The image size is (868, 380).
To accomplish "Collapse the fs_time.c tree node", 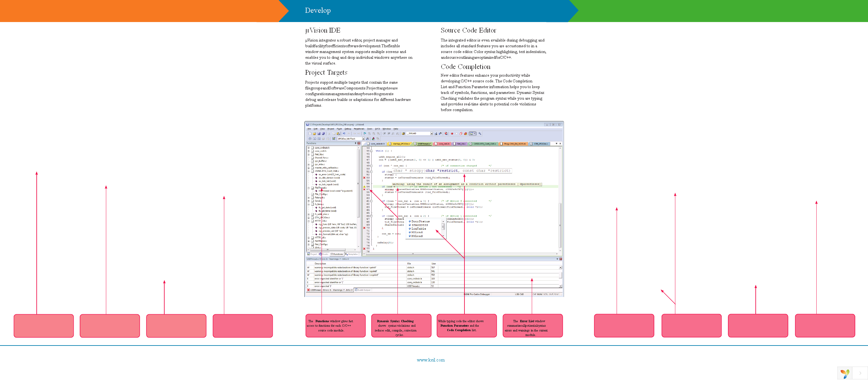I will pyautogui.click(x=309, y=205).
